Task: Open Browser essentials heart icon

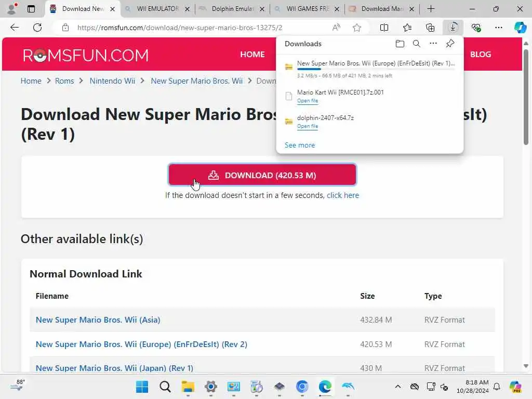Action: (x=476, y=28)
